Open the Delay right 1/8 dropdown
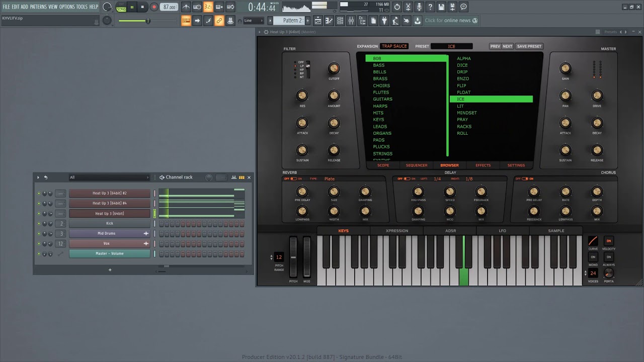644x362 pixels. [x=469, y=179]
